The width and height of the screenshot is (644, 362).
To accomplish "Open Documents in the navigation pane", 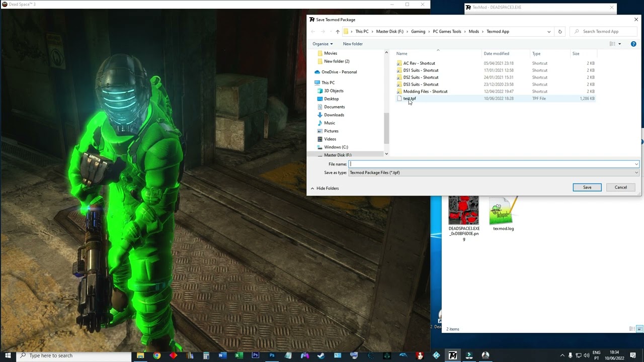I will pyautogui.click(x=334, y=107).
